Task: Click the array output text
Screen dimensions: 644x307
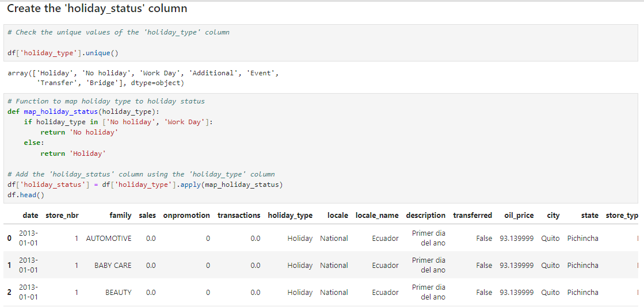Action: tap(143, 78)
